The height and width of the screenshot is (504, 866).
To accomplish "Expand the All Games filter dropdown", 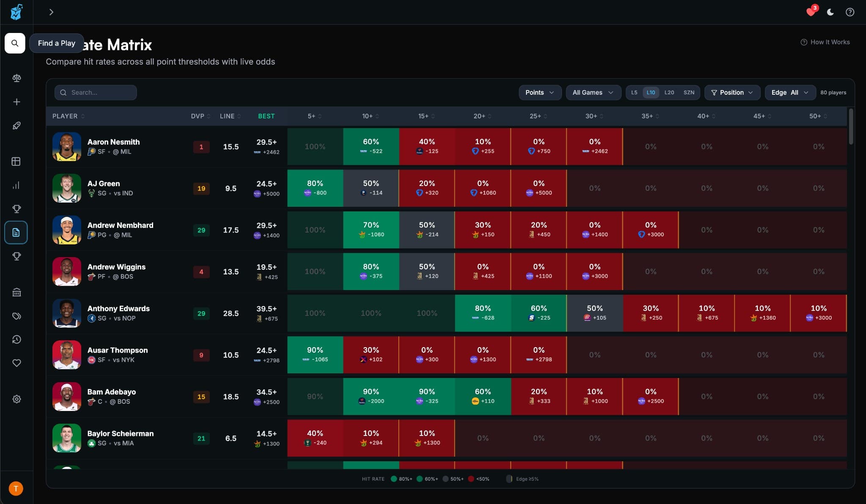I will click(592, 92).
